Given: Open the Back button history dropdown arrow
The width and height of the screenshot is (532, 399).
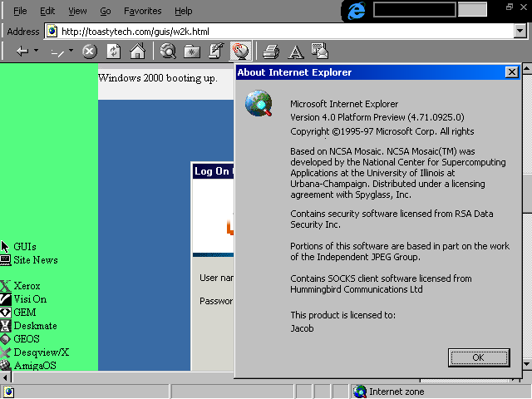Looking at the screenshot, I should (x=36, y=51).
